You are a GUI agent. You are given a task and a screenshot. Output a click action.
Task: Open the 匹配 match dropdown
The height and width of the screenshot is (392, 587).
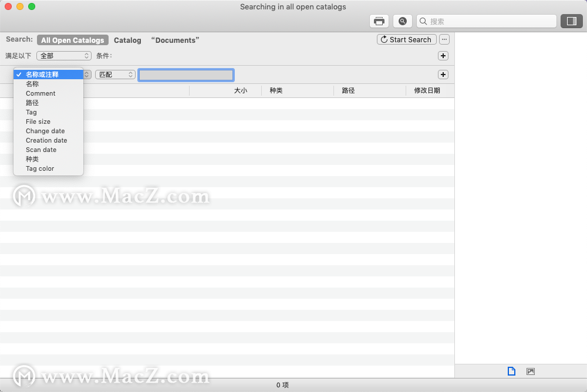click(115, 75)
